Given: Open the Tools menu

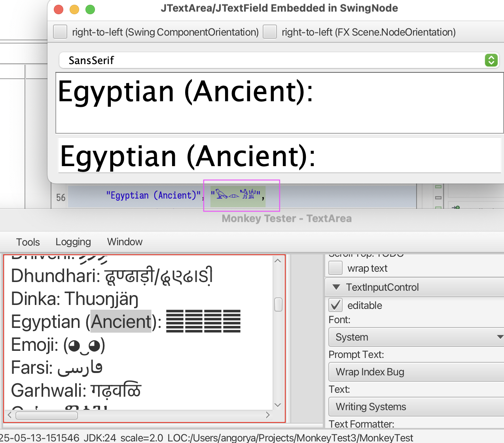Looking at the screenshot, I should 28,242.
